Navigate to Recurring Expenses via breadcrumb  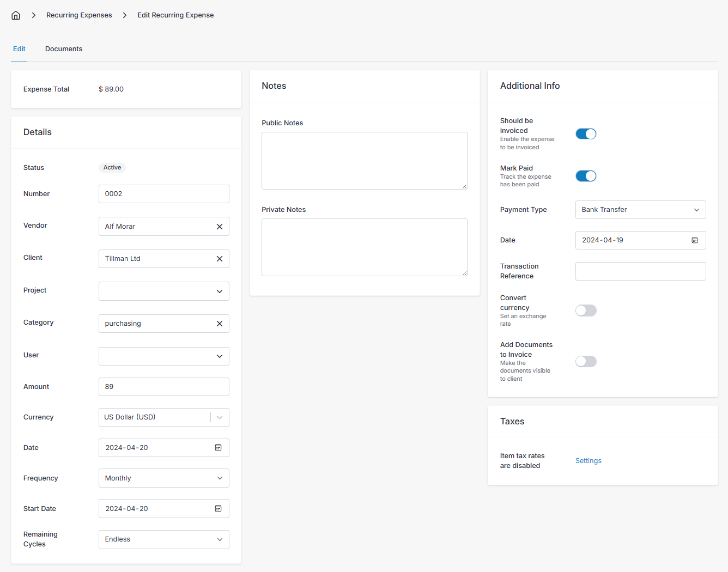pyautogui.click(x=78, y=15)
